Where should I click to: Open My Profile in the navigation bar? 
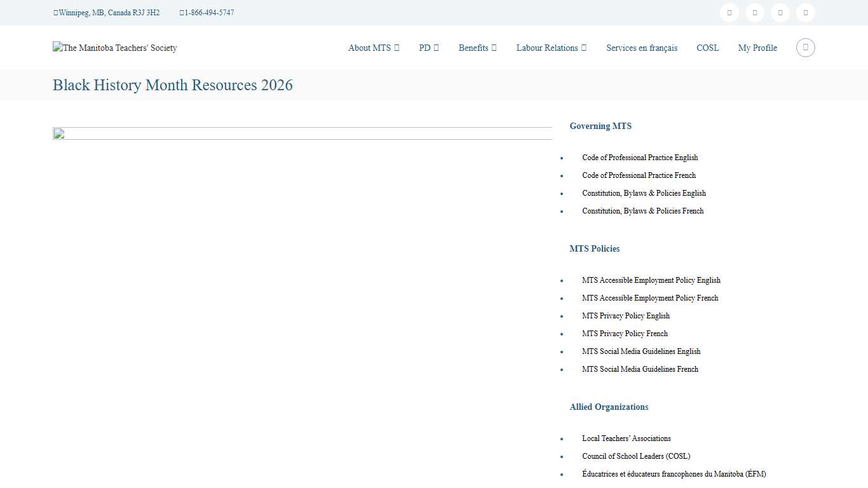(757, 48)
